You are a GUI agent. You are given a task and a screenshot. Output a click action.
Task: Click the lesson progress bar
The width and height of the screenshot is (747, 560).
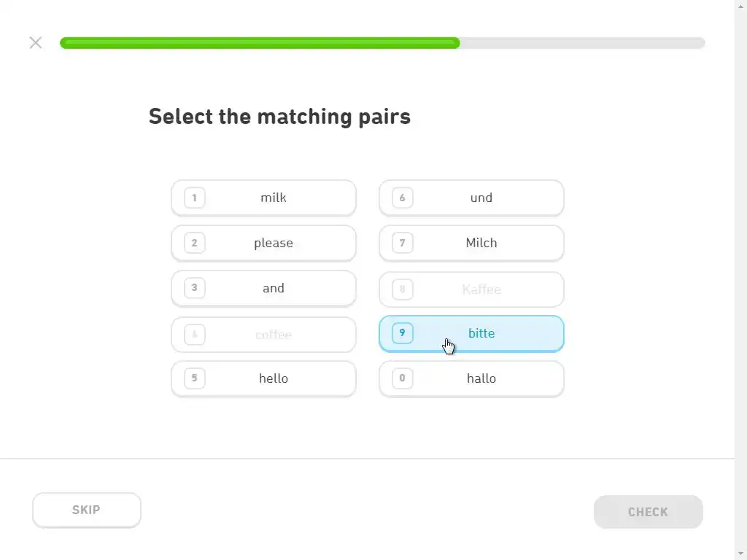(382, 43)
